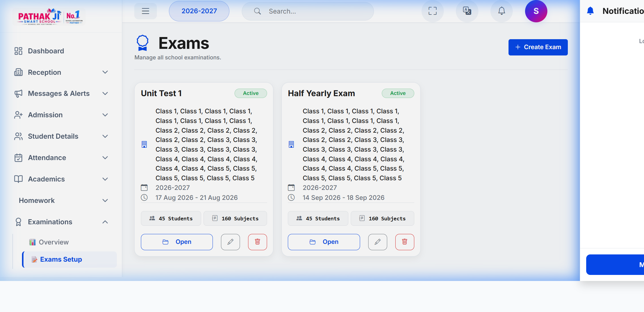This screenshot has height=312, width=644.
Task: Click the Attendance calendar-check icon
Action: pos(18,158)
